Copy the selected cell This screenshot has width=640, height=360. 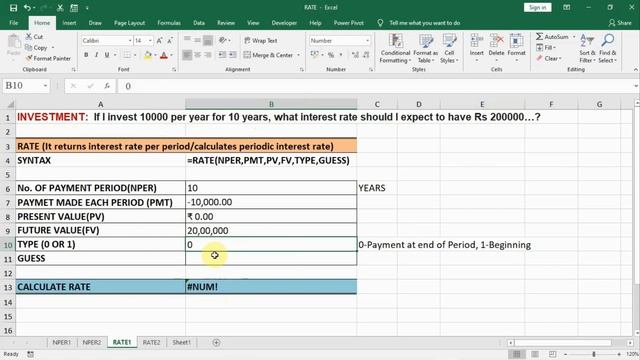point(37,48)
